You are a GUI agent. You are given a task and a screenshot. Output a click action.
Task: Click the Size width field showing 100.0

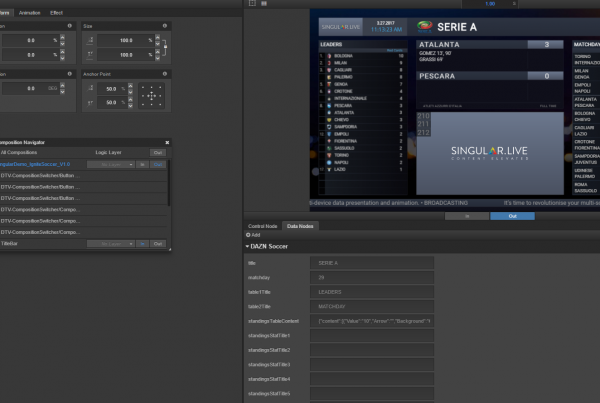[x=126, y=40]
